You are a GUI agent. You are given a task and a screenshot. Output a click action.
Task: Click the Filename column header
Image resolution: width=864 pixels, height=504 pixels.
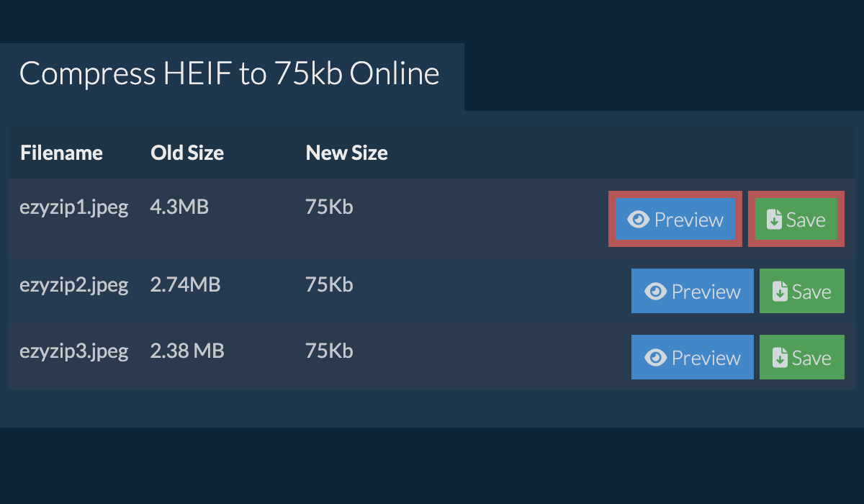pyautogui.click(x=61, y=153)
